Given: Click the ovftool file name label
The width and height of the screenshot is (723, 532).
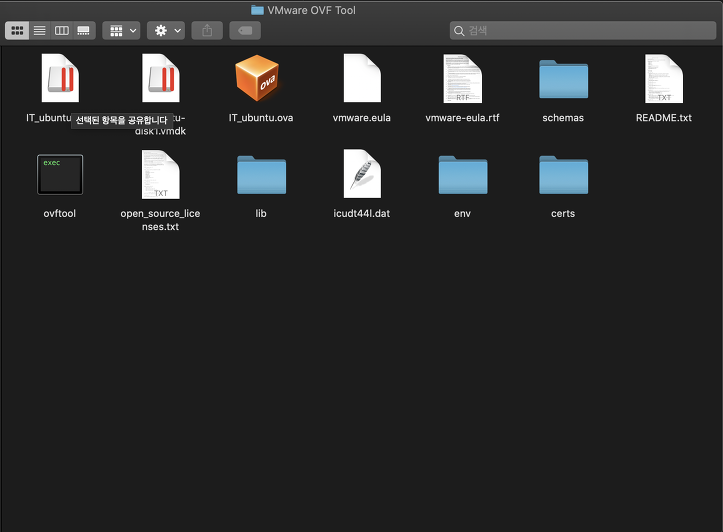Looking at the screenshot, I should point(59,213).
